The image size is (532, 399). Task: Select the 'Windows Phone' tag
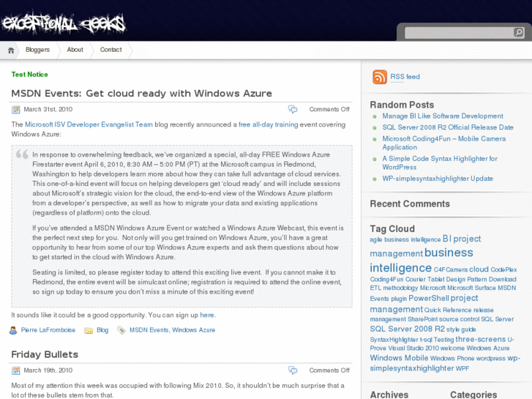pos(452,359)
